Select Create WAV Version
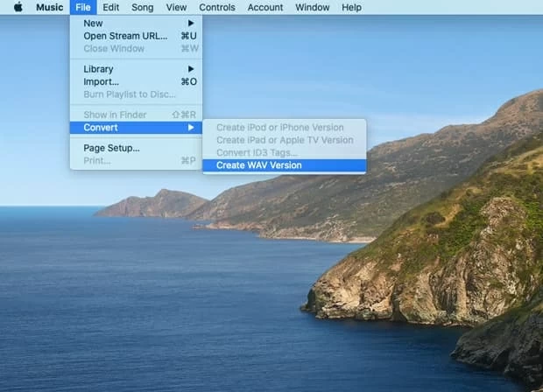The image size is (543, 392). pyautogui.click(x=285, y=165)
